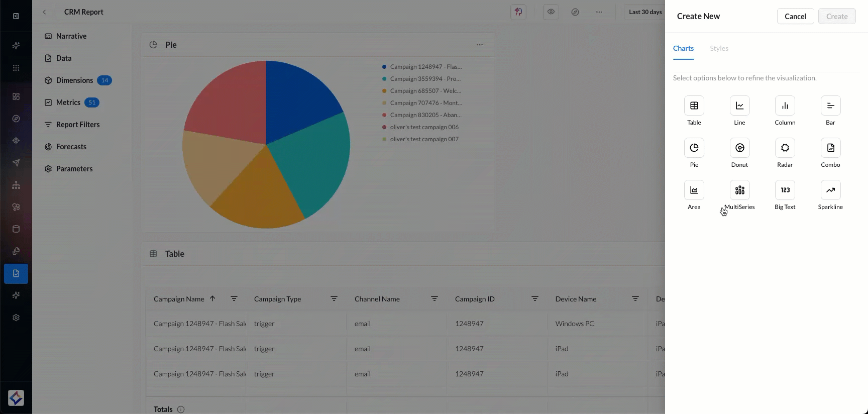Select the MultiSeries chart icon
This screenshot has width=868, height=414.
pyautogui.click(x=739, y=190)
